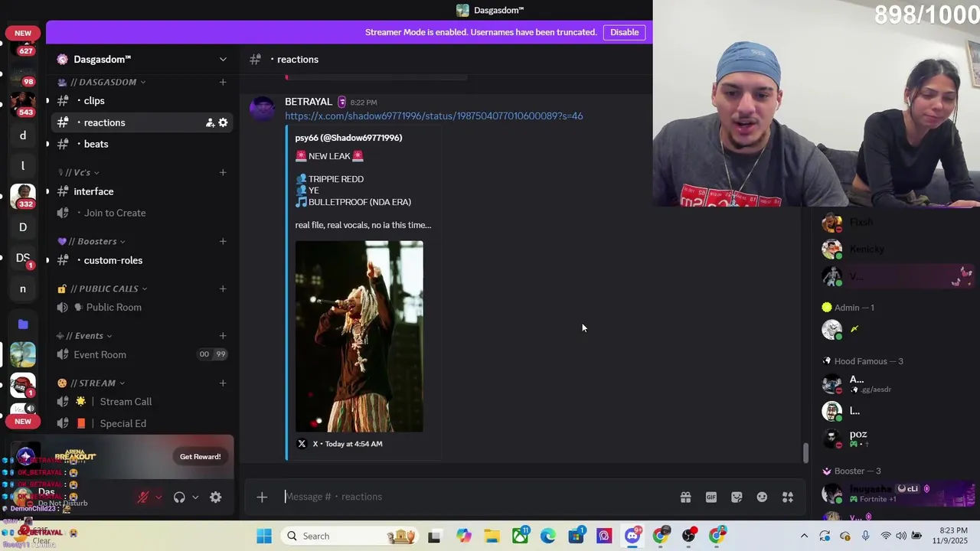This screenshot has width=980, height=551.
Task: Collapse the // Boosters category
Action: pyautogui.click(x=92, y=241)
